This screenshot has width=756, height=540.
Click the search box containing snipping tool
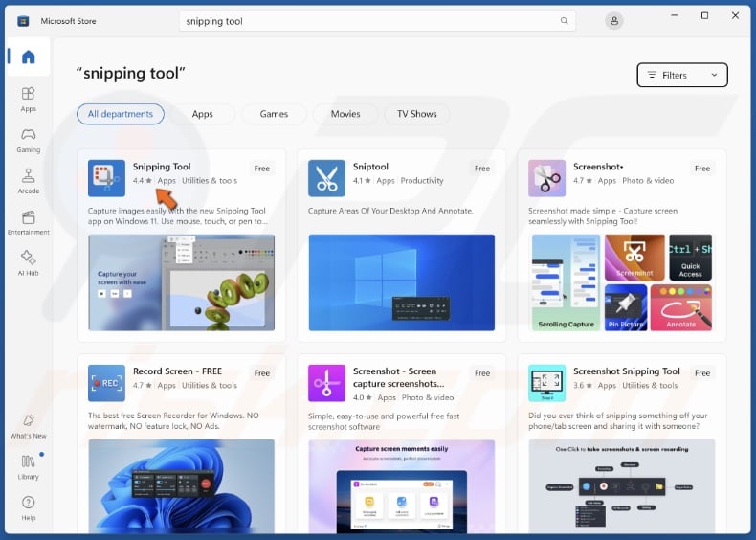[377, 21]
